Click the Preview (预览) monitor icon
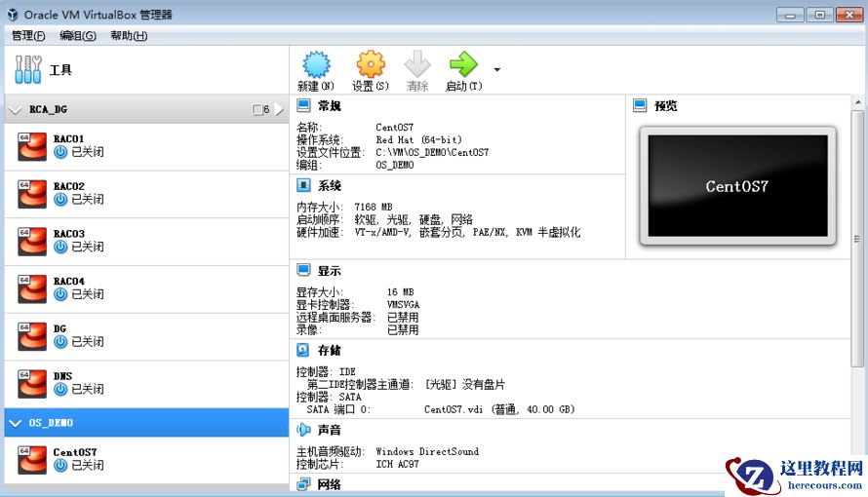 click(x=640, y=105)
